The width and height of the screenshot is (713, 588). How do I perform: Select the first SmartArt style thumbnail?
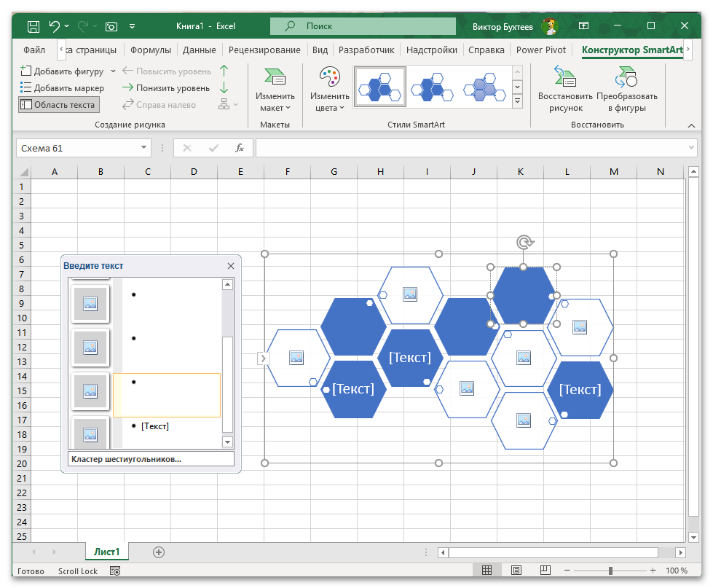379,87
